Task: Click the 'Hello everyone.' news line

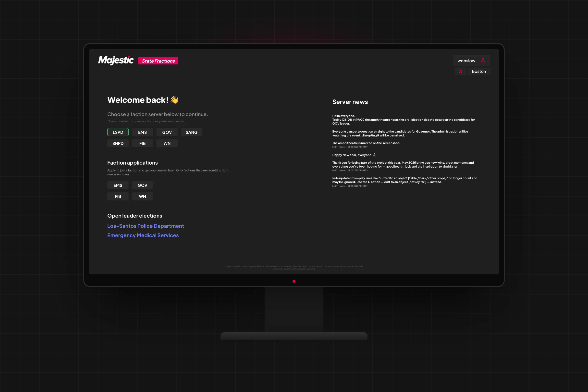Action: pos(343,116)
